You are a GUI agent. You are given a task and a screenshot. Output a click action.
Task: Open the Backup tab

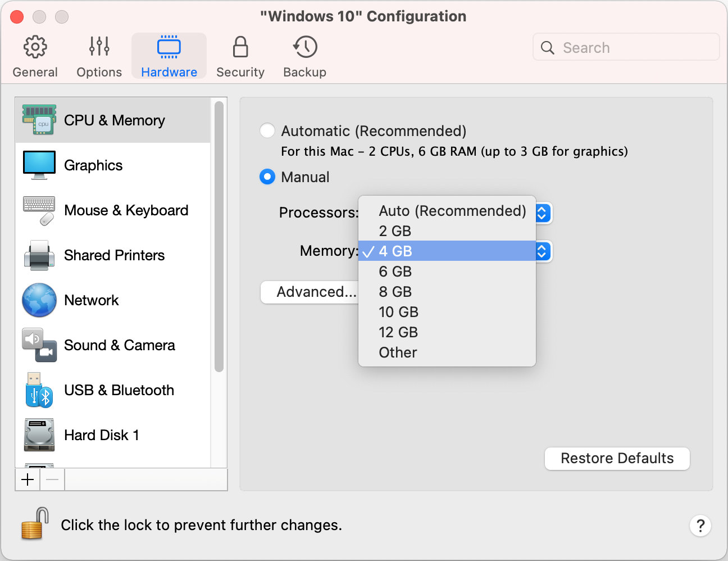tap(304, 57)
